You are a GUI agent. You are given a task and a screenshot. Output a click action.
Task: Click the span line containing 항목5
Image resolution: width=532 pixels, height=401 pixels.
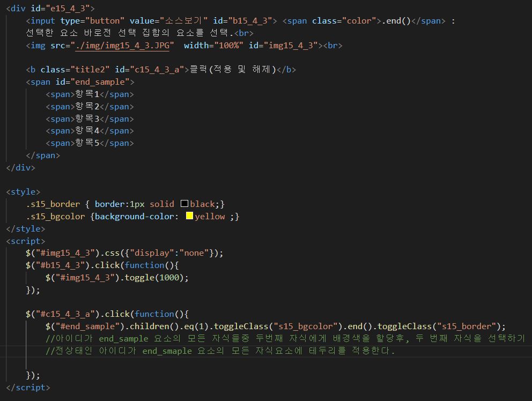(90, 143)
